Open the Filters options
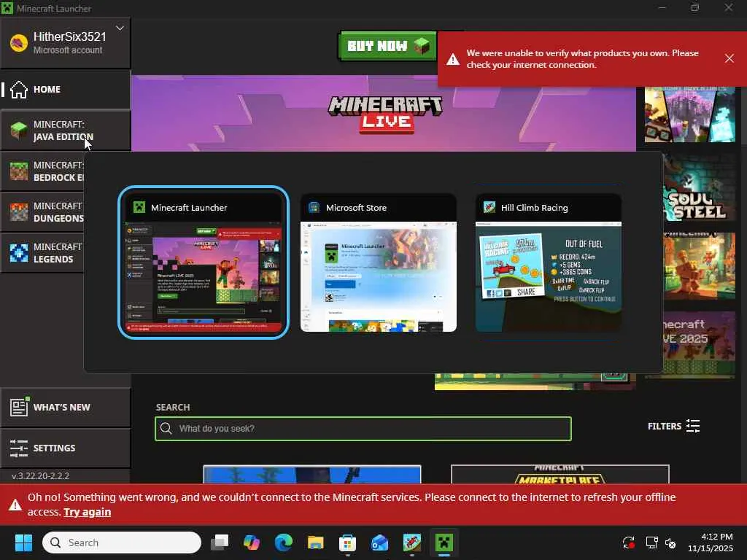The width and height of the screenshot is (747, 560). point(673,426)
